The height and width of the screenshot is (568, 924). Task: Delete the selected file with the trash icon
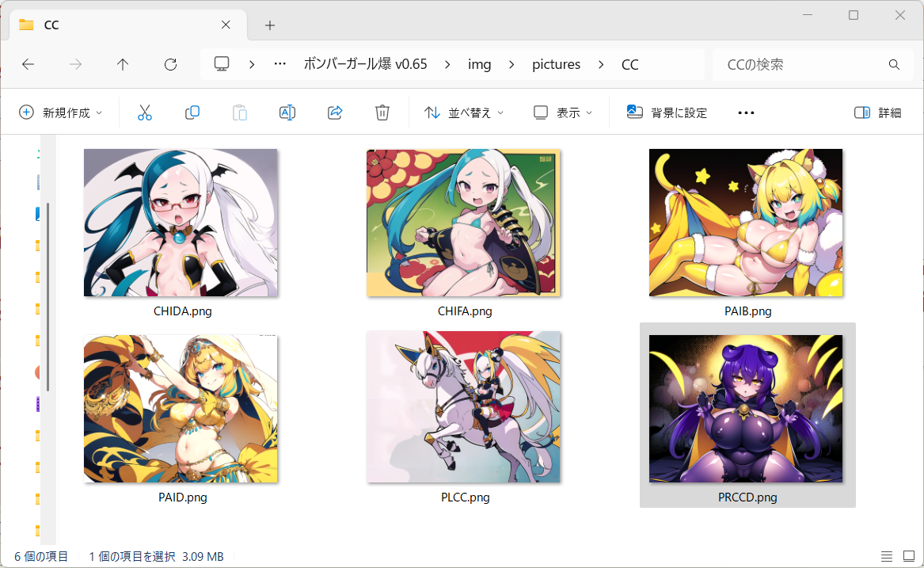coord(382,112)
